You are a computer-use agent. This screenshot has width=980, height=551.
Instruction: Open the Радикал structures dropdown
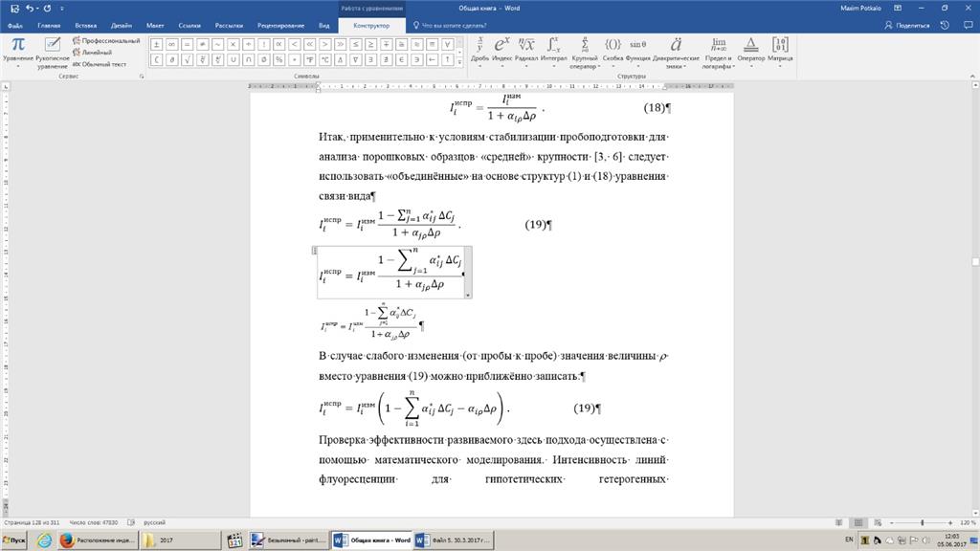pos(526,52)
